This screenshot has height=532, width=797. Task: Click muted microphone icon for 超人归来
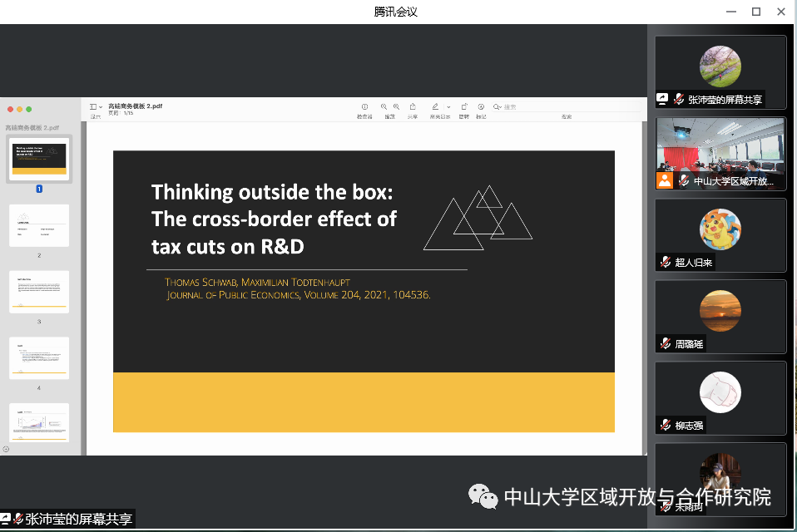tap(666, 262)
